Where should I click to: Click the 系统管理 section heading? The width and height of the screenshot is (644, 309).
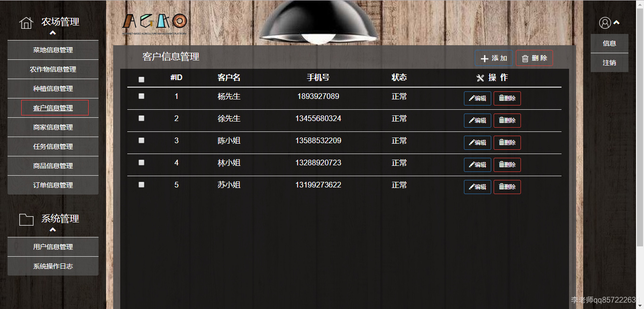click(60, 219)
